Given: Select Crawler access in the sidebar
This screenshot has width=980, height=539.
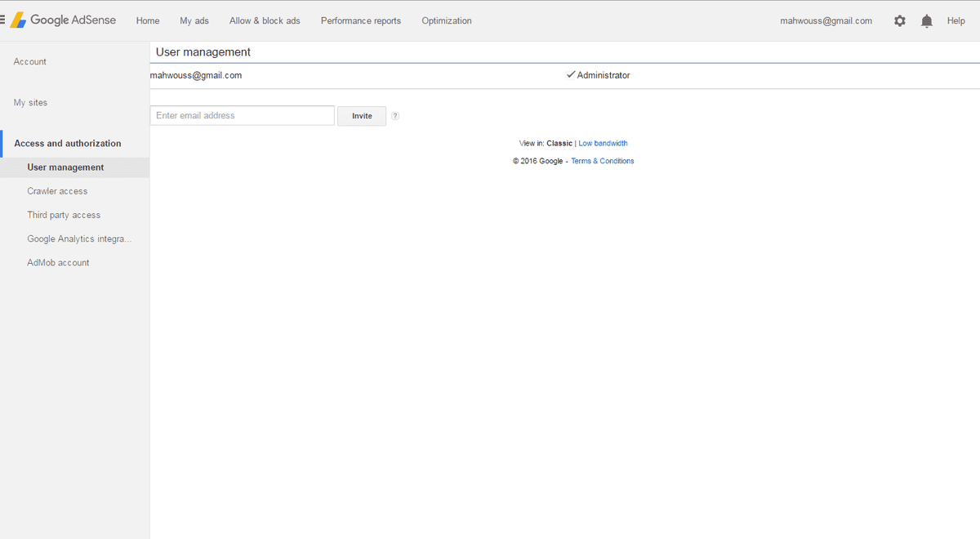Looking at the screenshot, I should (57, 191).
